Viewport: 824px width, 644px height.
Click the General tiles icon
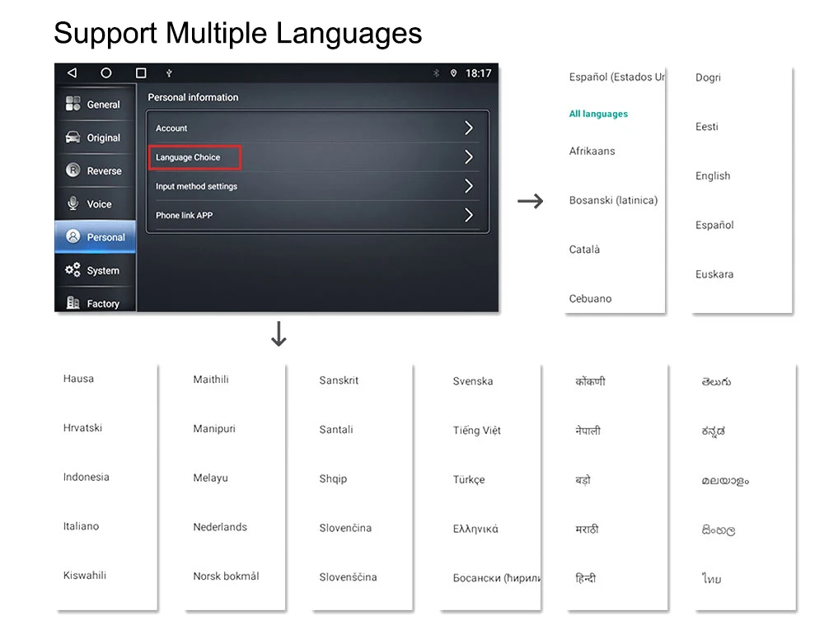point(73,104)
